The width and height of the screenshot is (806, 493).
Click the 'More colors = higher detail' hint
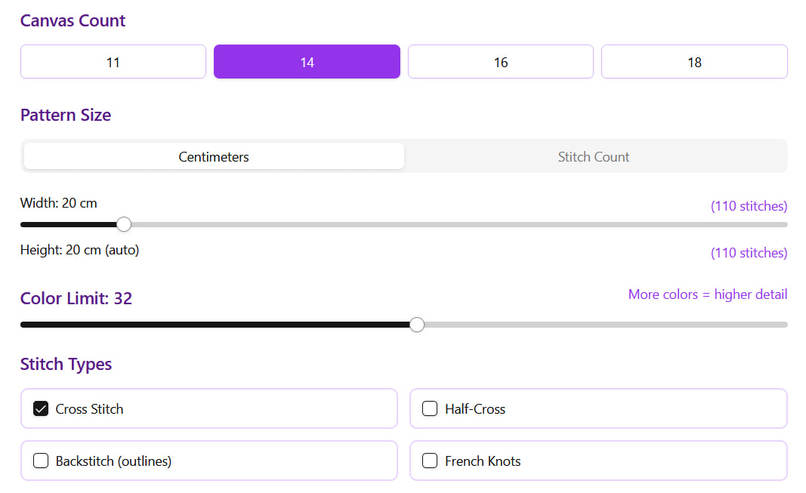708,295
